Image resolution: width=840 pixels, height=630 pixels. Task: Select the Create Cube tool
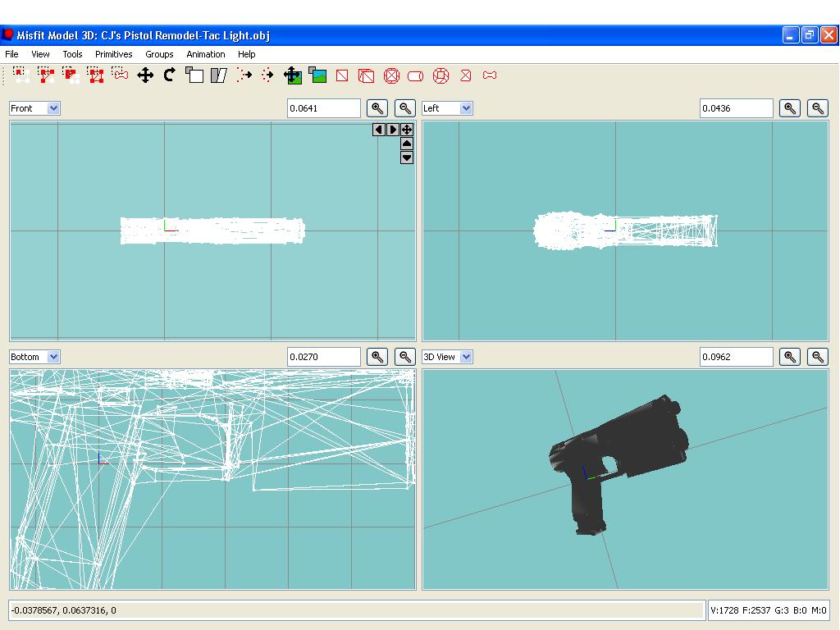367,75
